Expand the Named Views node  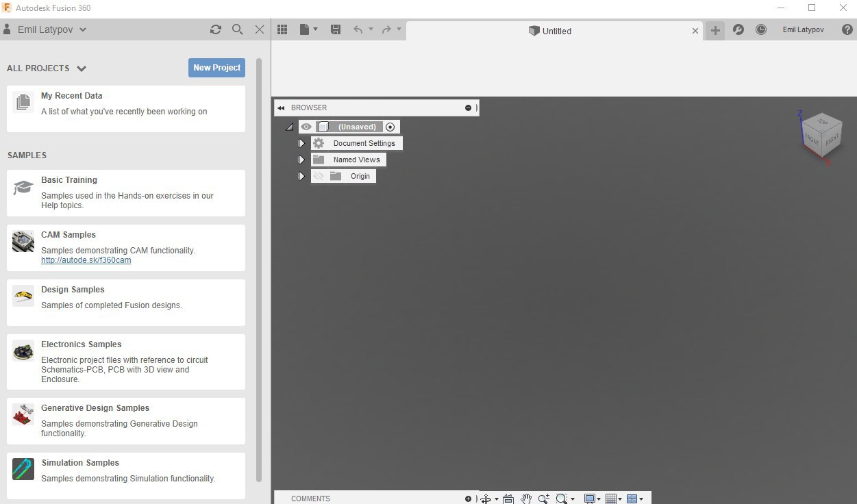pyautogui.click(x=301, y=160)
